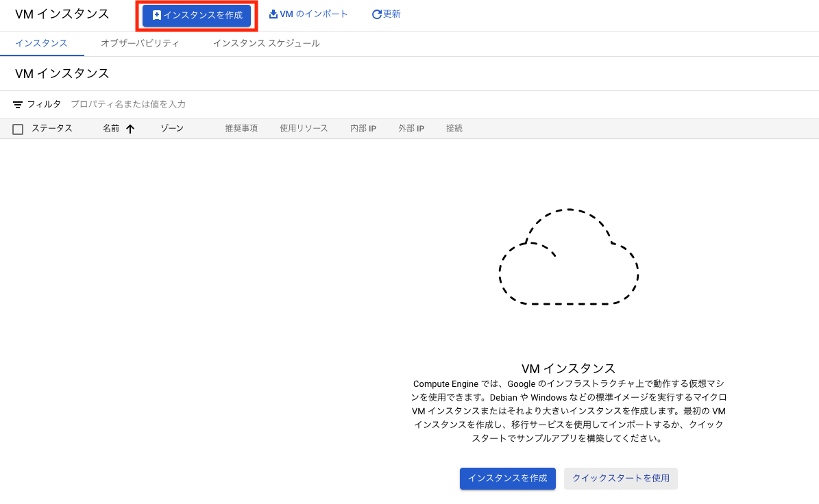Click the VM のインポート button

(x=308, y=14)
